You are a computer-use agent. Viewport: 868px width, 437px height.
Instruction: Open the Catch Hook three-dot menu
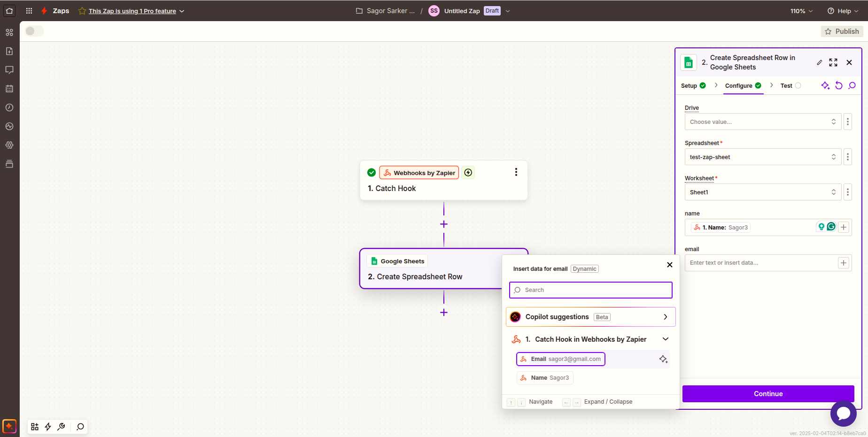(x=516, y=172)
